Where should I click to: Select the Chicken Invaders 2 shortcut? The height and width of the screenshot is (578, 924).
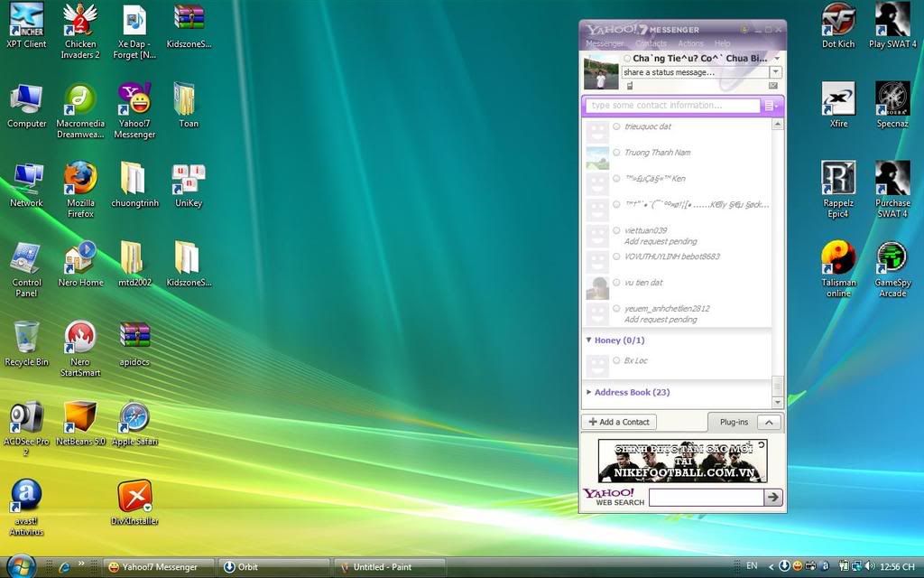(x=80, y=31)
